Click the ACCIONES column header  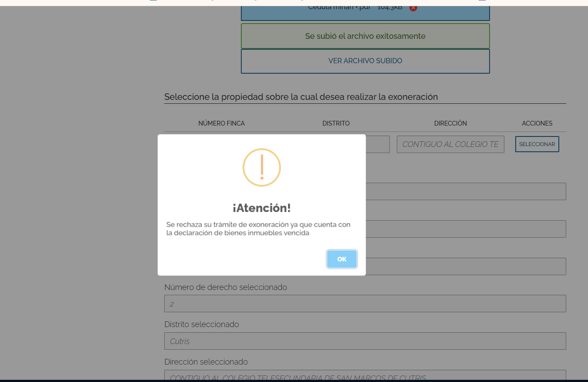tap(537, 123)
